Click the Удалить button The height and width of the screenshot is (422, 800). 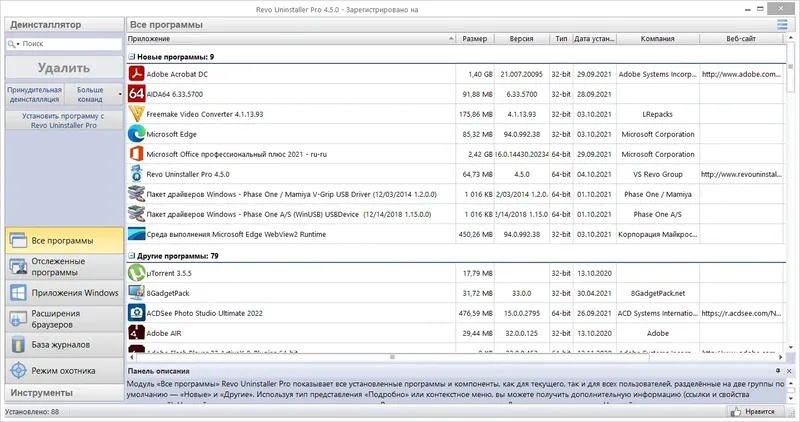pos(64,67)
